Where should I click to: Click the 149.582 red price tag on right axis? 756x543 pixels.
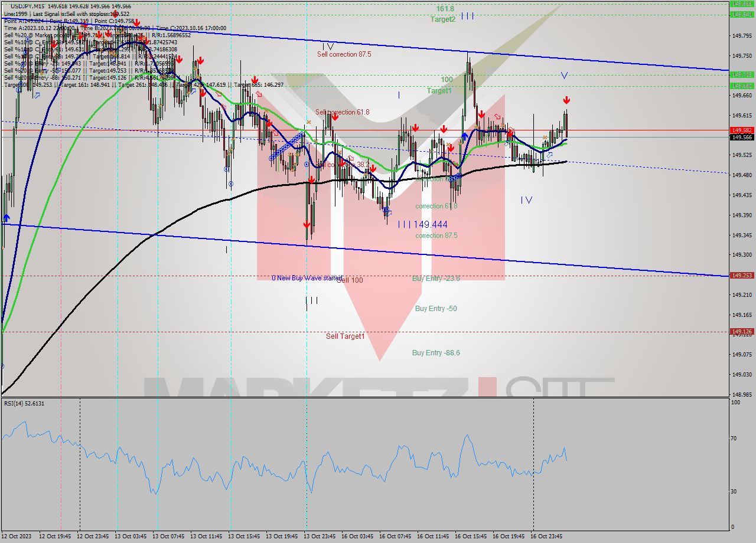tap(742, 129)
